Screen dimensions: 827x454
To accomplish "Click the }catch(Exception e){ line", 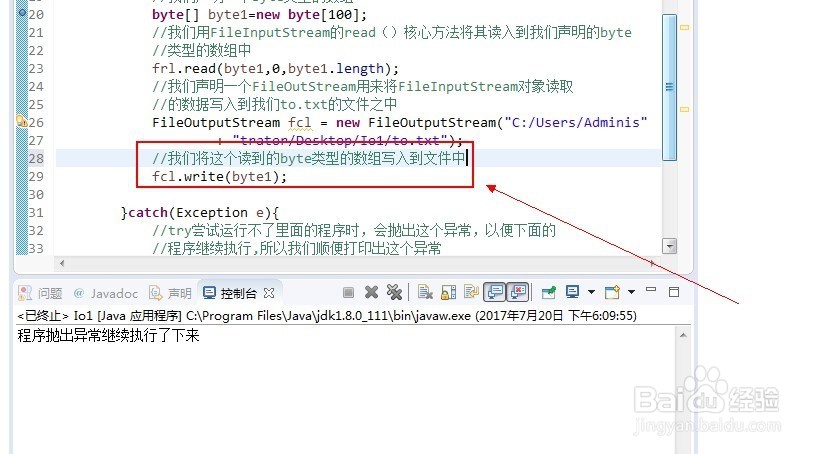I will (200, 212).
